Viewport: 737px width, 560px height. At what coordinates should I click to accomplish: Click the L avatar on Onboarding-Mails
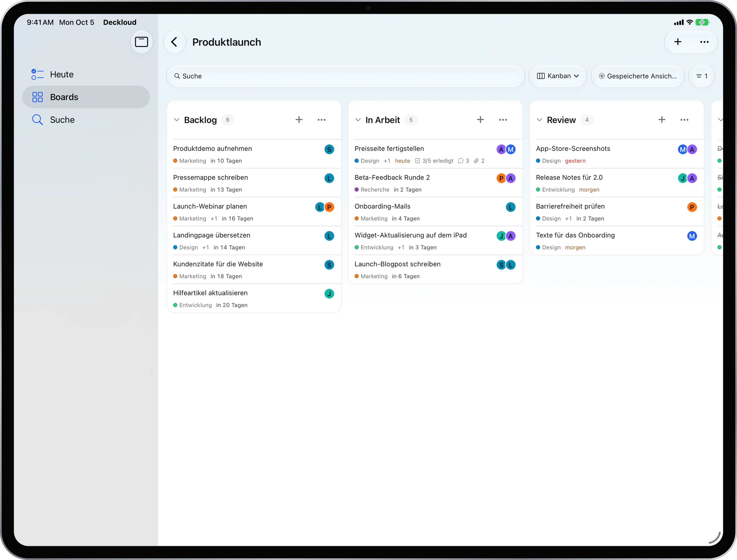[x=510, y=207]
